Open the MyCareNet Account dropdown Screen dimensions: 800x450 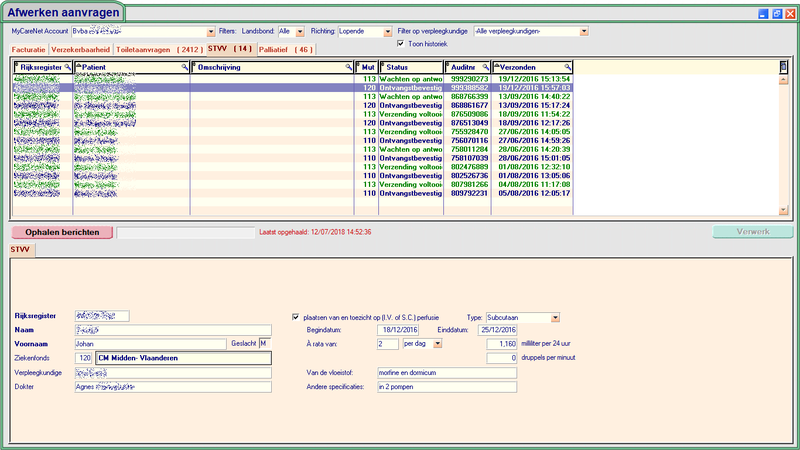pyautogui.click(x=211, y=31)
